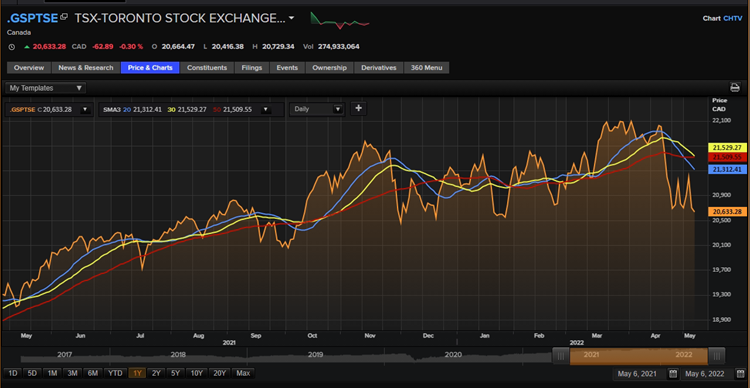Click the pop-out icon next to .GSPTSE
This screenshot has width=750, height=388.
(64, 18)
